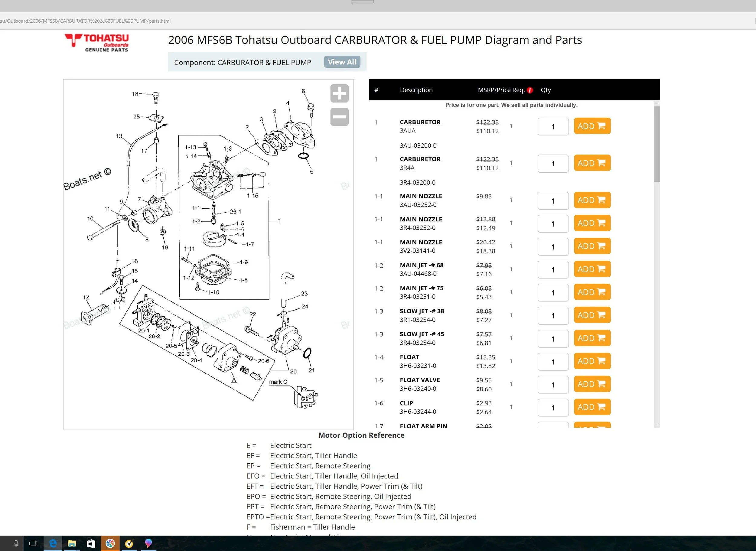Click parts list scroll-down arrow
Image resolution: width=756 pixels, height=551 pixels.
[x=657, y=425]
